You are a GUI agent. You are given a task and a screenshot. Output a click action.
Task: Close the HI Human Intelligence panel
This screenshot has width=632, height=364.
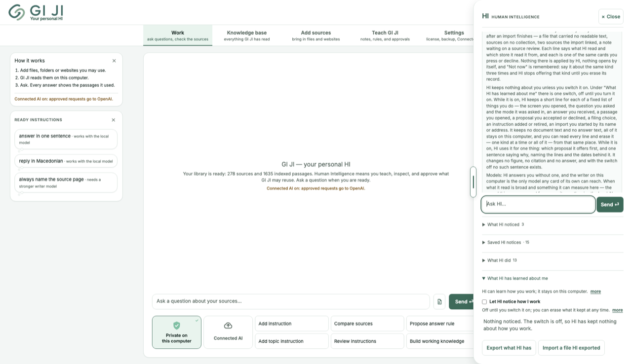click(611, 16)
